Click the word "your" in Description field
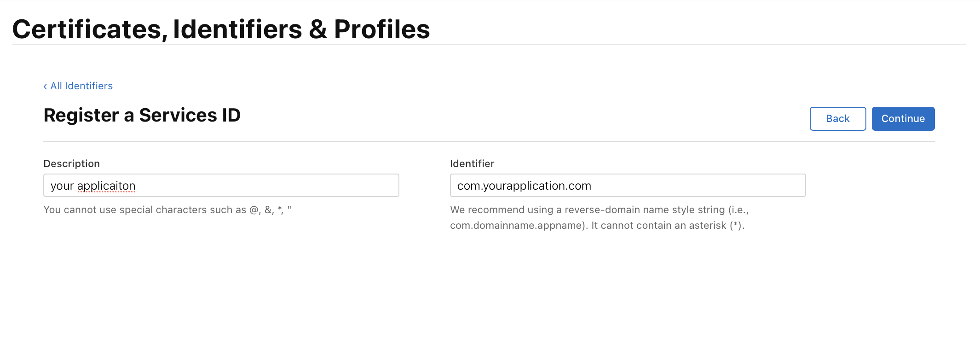The image size is (980, 360). click(62, 186)
